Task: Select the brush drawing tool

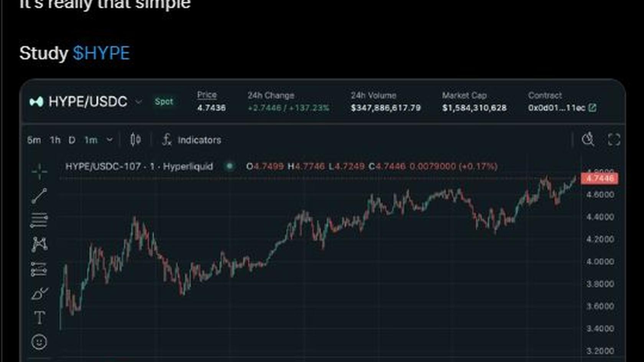Action: point(39,293)
